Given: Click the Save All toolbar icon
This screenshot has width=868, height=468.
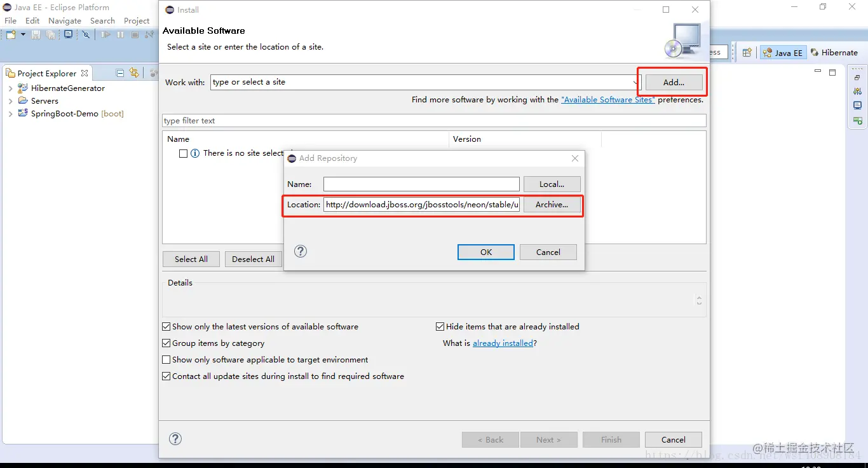Looking at the screenshot, I should [51, 34].
